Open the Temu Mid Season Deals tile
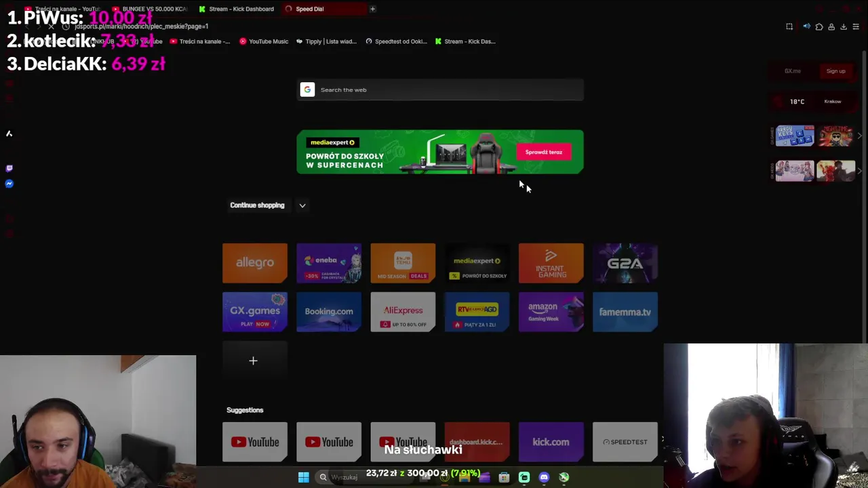Image resolution: width=868 pixels, height=488 pixels. point(403,263)
